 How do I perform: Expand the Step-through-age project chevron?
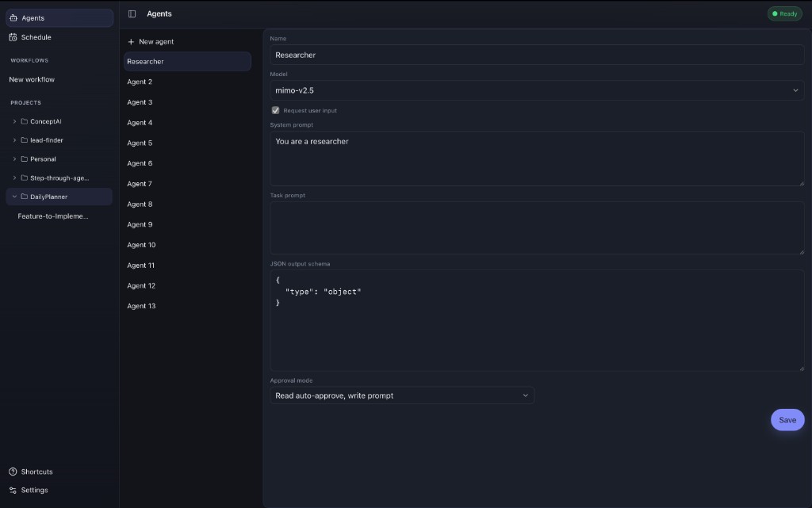14,178
